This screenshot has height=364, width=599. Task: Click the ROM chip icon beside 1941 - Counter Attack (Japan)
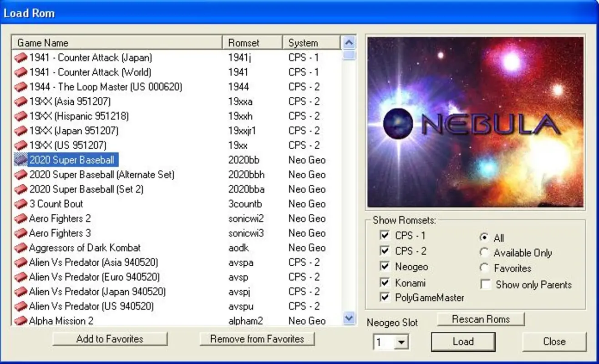click(x=20, y=57)
